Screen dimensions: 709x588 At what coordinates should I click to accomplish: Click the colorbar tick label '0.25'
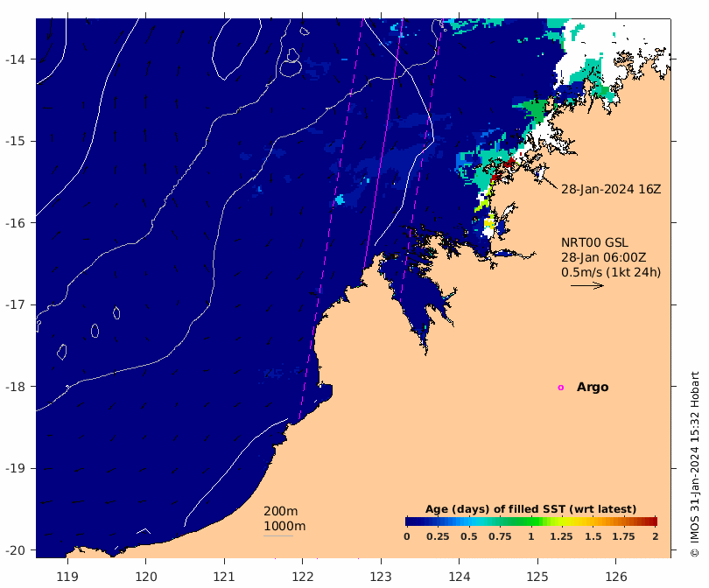point(438,536)
